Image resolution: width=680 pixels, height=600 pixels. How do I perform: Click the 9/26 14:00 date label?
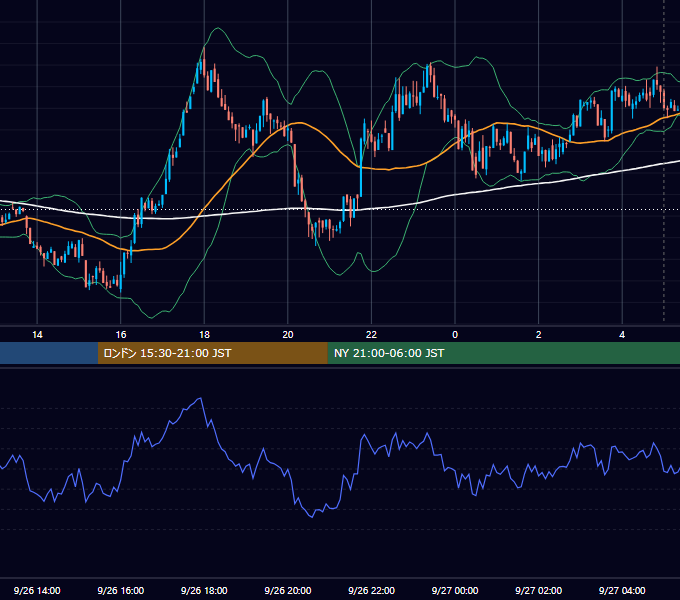pos(37,590)
